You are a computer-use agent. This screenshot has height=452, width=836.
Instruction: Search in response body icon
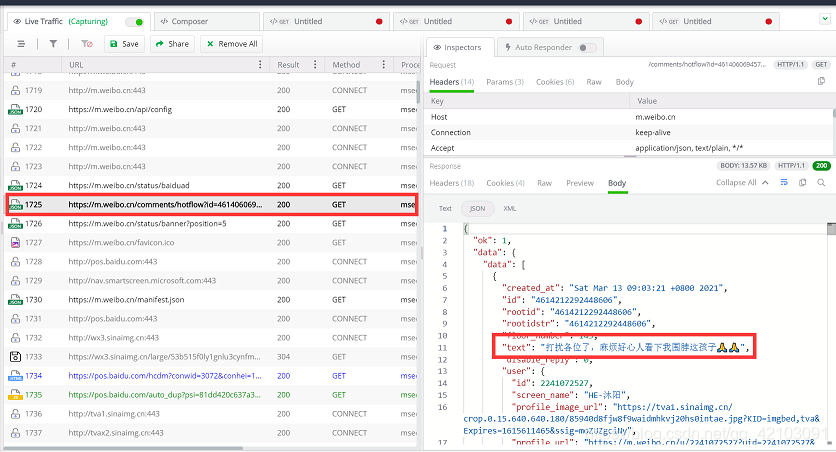tap(821, 182)
